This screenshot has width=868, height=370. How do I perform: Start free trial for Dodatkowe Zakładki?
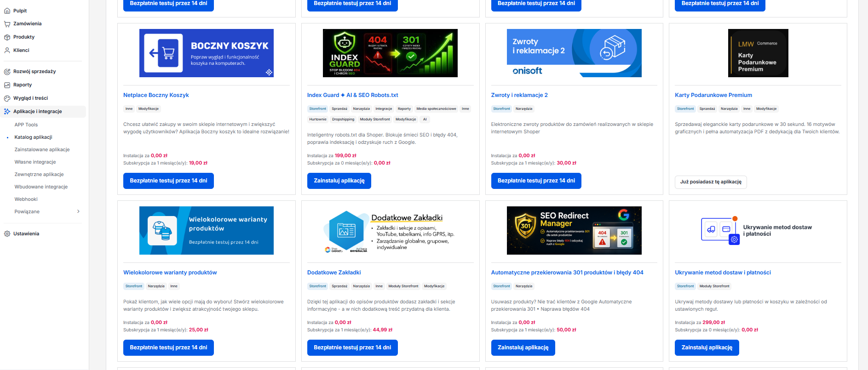tap(352, 347)
